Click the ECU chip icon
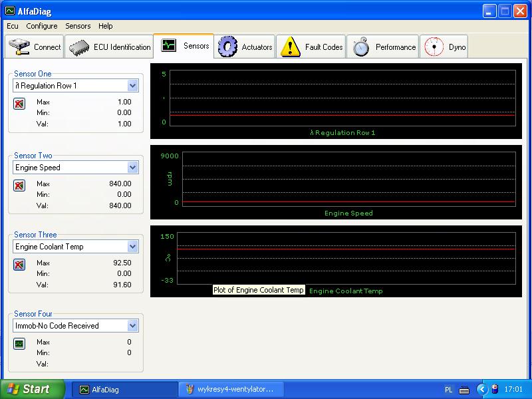The height and width of the screenshot is (399, 532). [x=79, y=47]
